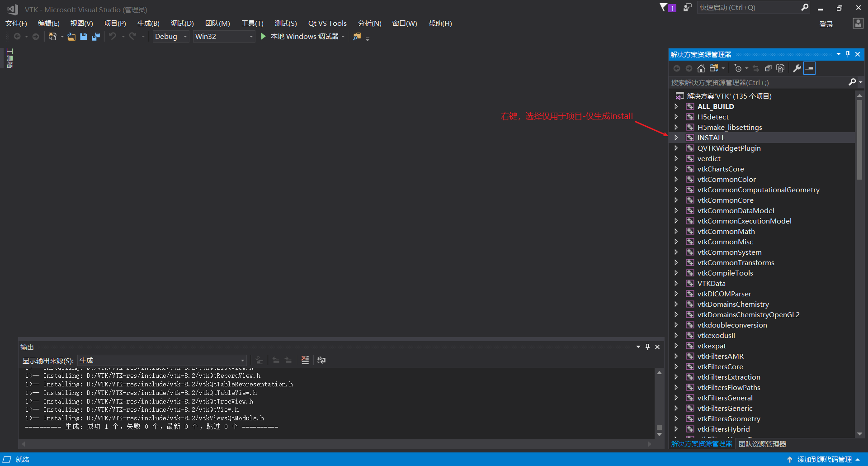The image size is (868, 466).
Task: Open the Win32 platform dropdown
Action: click(251, 36)
